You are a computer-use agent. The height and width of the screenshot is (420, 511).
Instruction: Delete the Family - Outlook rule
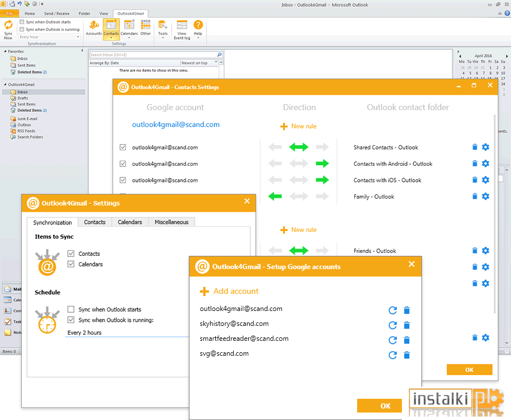point(475,196)
